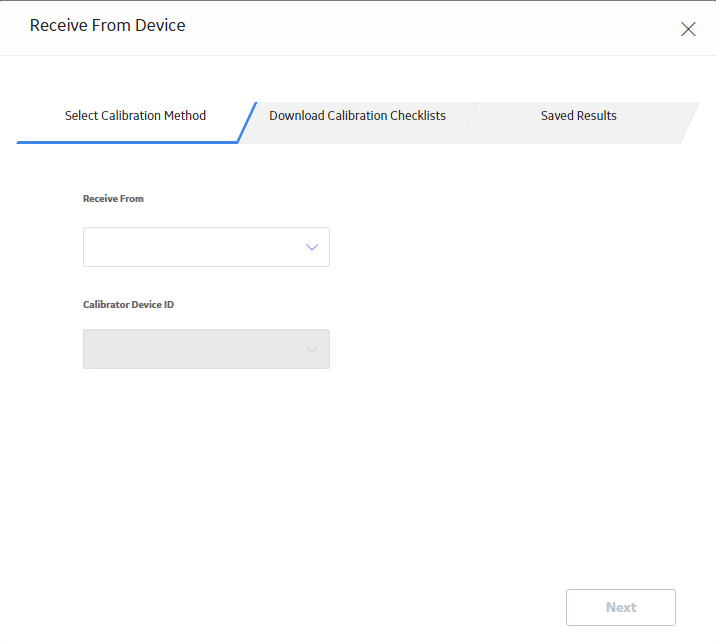Select the Saved Results wizard step

click(579, 116)
